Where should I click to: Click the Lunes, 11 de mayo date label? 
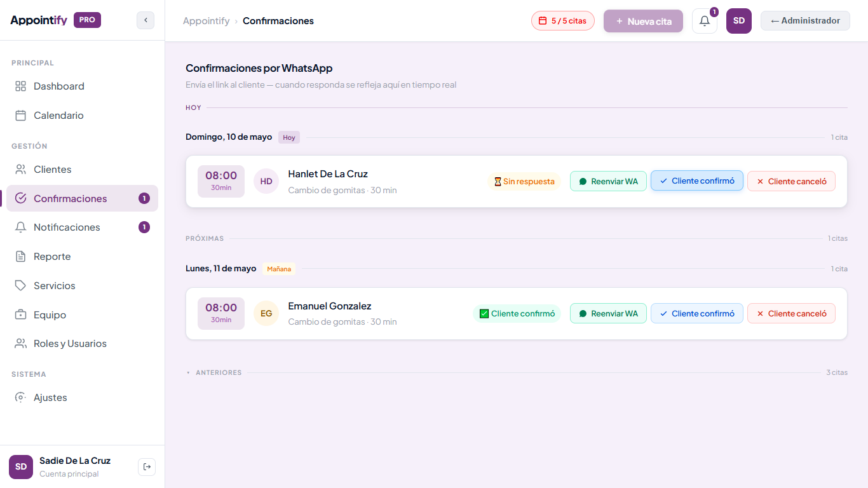220,269
